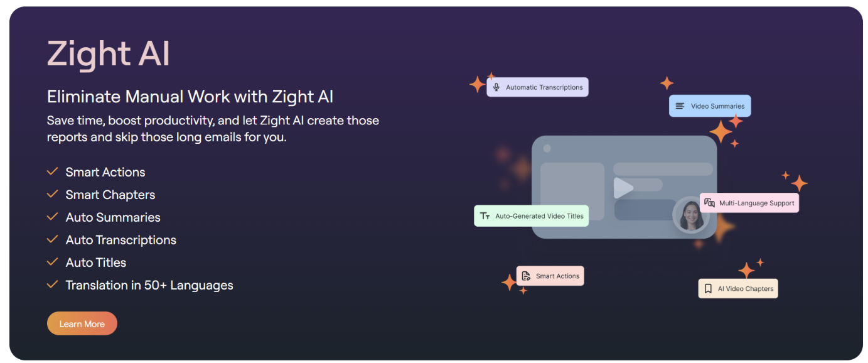This screenshot has height=363, width=868.
Task: Expand the Smart Chapters feature entry
Action: click(x=110, y=195)
